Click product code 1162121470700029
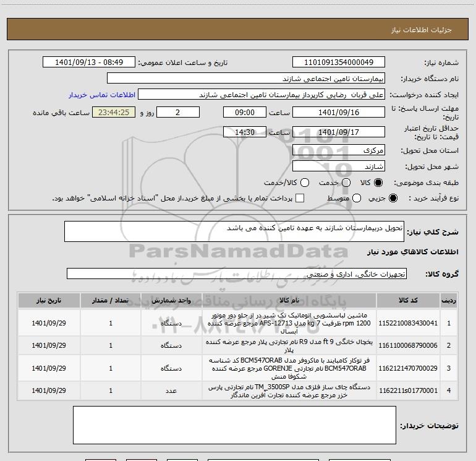This screenshot has height=461, width=476. (x=408, y=368)
